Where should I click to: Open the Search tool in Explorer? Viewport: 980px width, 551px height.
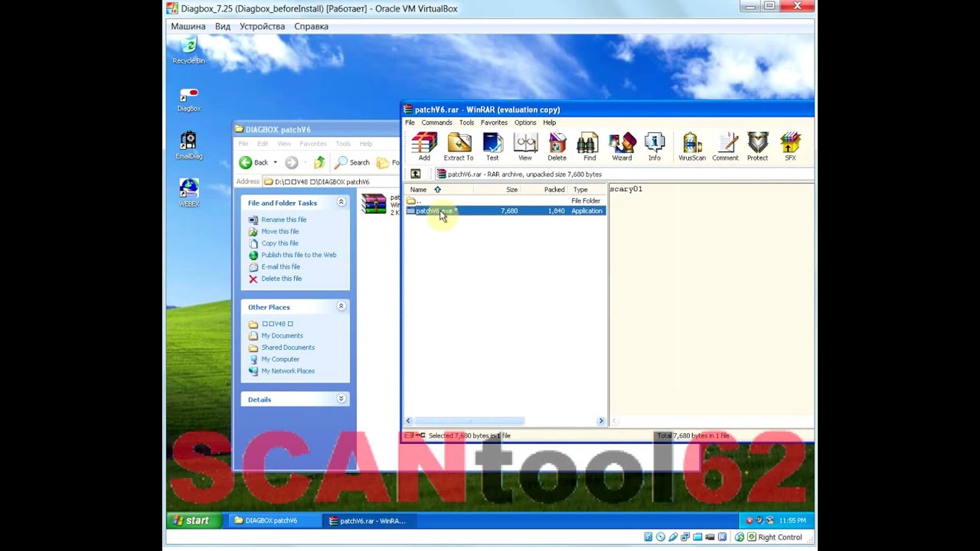click(x=351, y=162)
